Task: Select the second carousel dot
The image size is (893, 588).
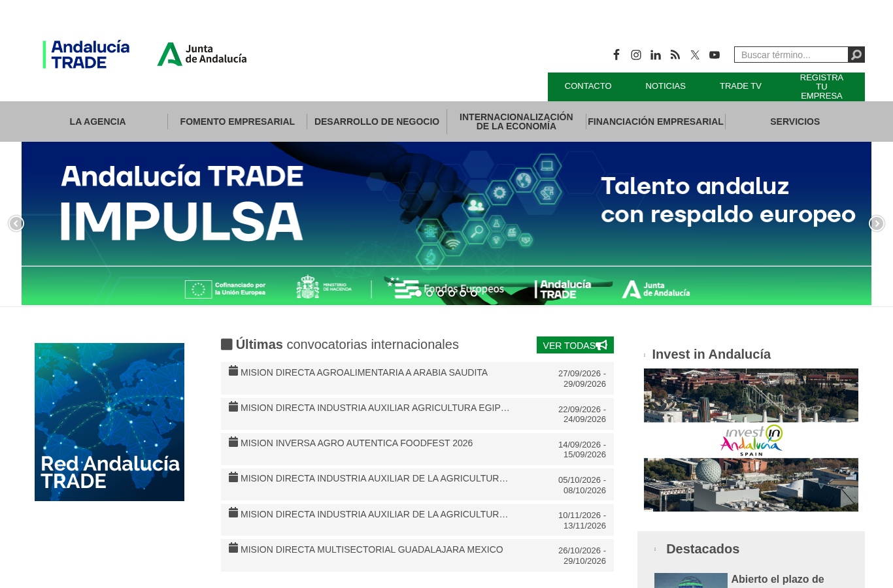Action: (430, 293)
